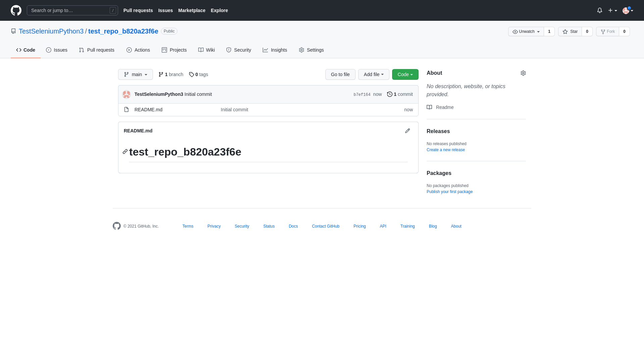Open Explore in top navigation
The width and height of the screenshot is (644, 362).
click(x=219, y=10)
